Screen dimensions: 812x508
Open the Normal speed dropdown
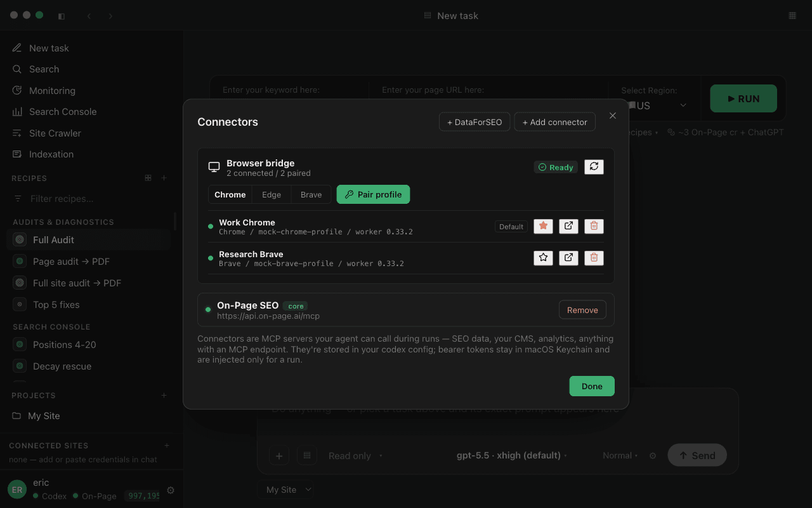point(620,455)
